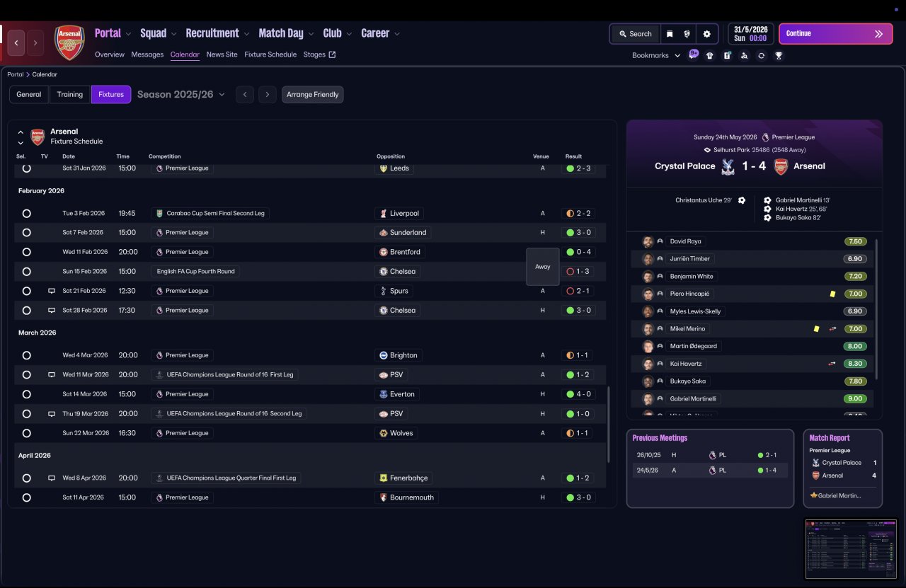Collapse the Arsenal Fixture Schedule up chevron
The height and width of the screenshot is (588, 906).
[x=21, y=132]
